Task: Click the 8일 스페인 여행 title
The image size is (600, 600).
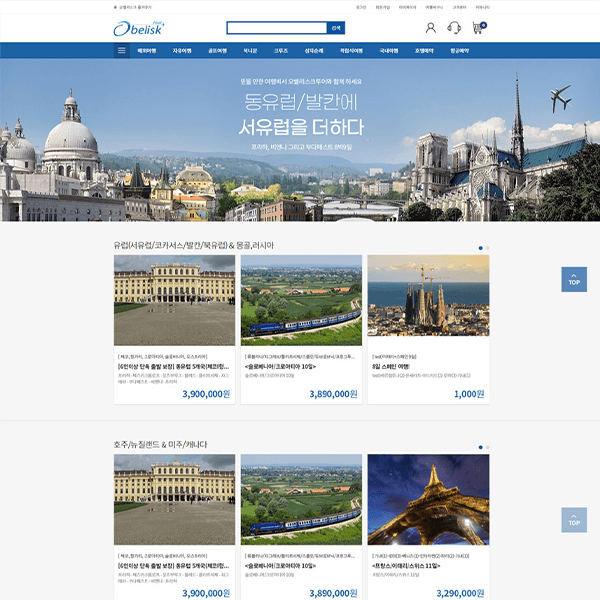Action: coord(391,366)
